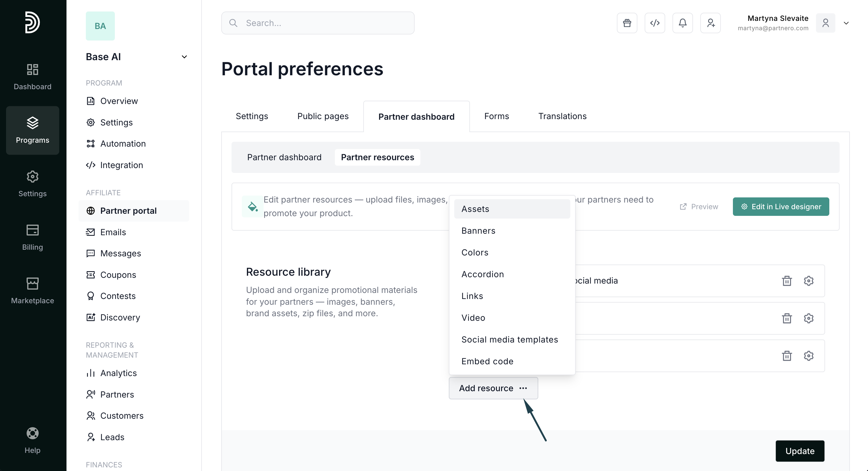This screenshot has width=868, height=471.
Task: Expand the Base AI program switcher
Action: pos(184,57)
